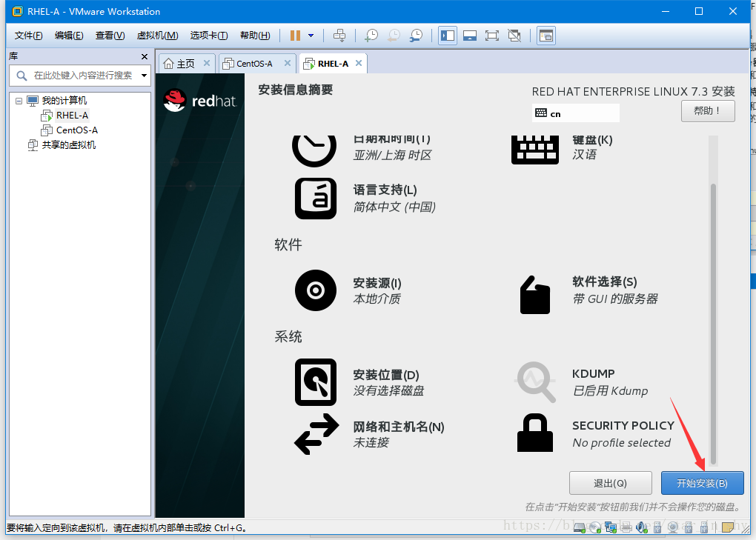Screen dimensions: 756x540
Task: Take a snapshot using the clock-plus icon
Action: (371, 36)
